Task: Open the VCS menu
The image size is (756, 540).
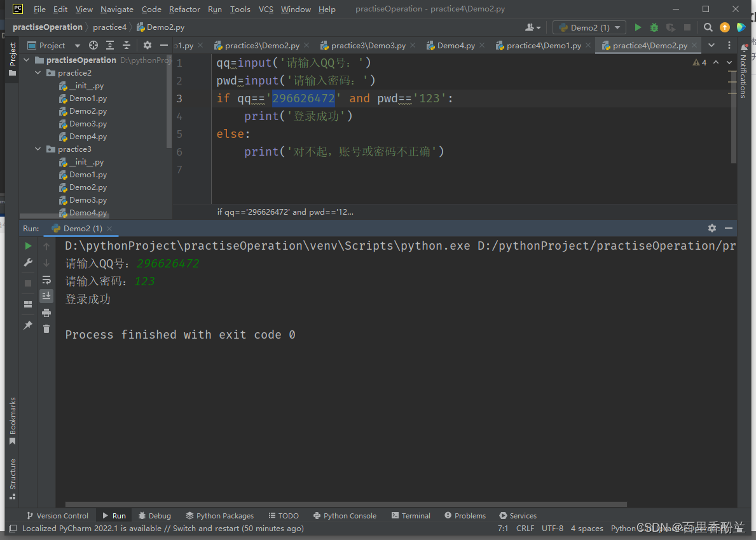Action: pos(266,9)
